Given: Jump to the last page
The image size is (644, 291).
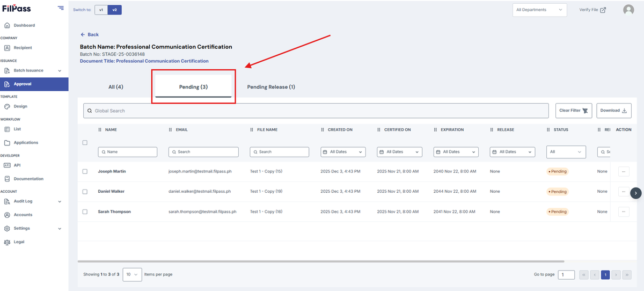Looking at the screenshot, I should (627, 274).
